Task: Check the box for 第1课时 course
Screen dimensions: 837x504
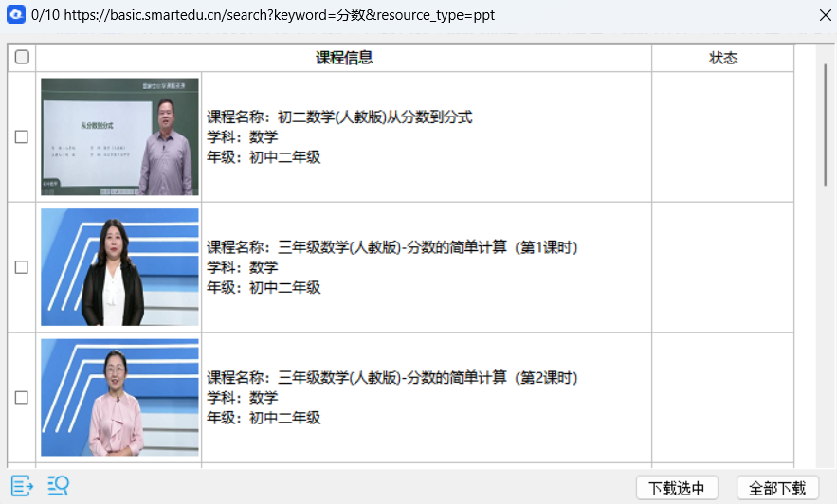Action: [x=22, y=267]
